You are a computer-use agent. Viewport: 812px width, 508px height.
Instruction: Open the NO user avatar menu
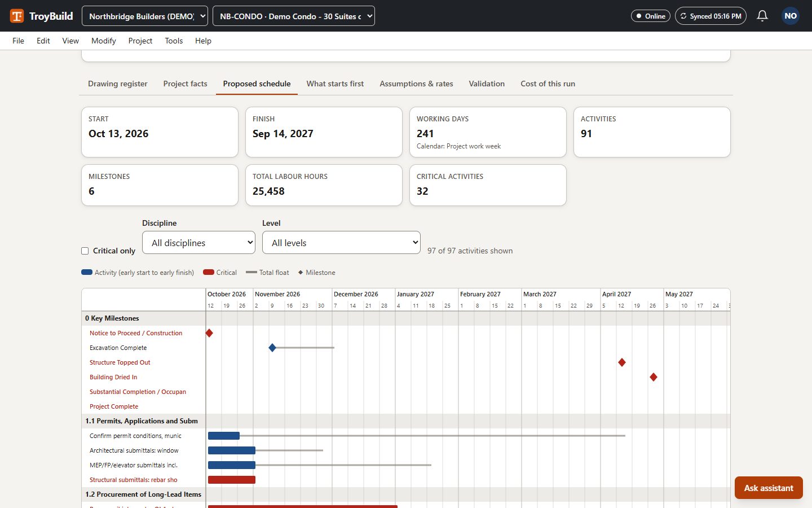791,16
